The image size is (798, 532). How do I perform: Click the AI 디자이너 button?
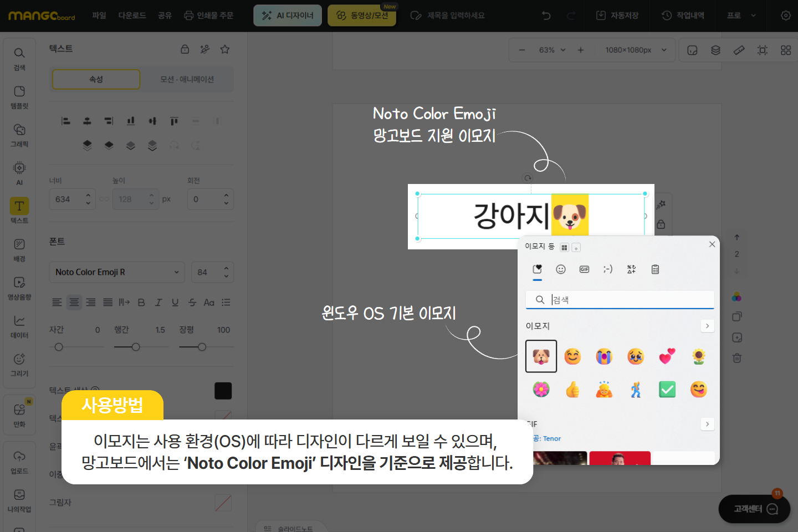[x=288, y=16]
